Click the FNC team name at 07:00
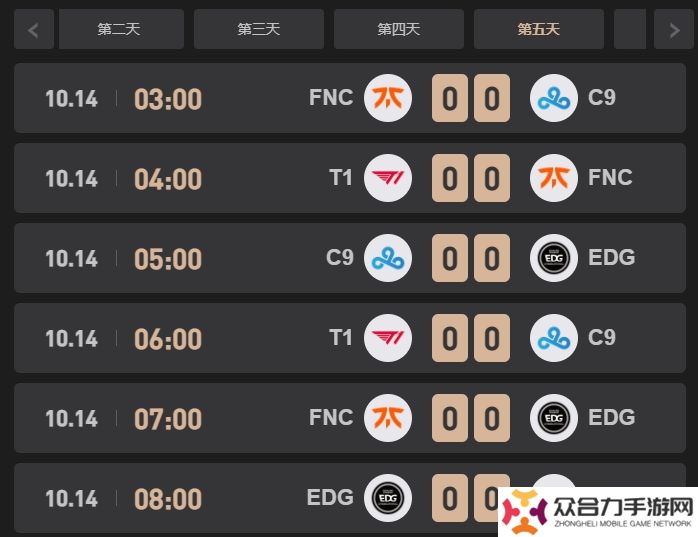 [331, 418]
